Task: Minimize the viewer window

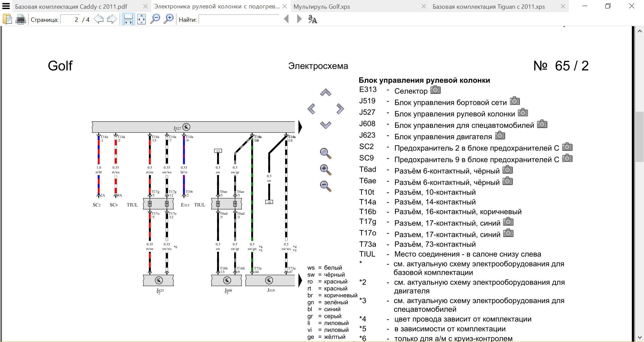Action: tap(585, 6)
